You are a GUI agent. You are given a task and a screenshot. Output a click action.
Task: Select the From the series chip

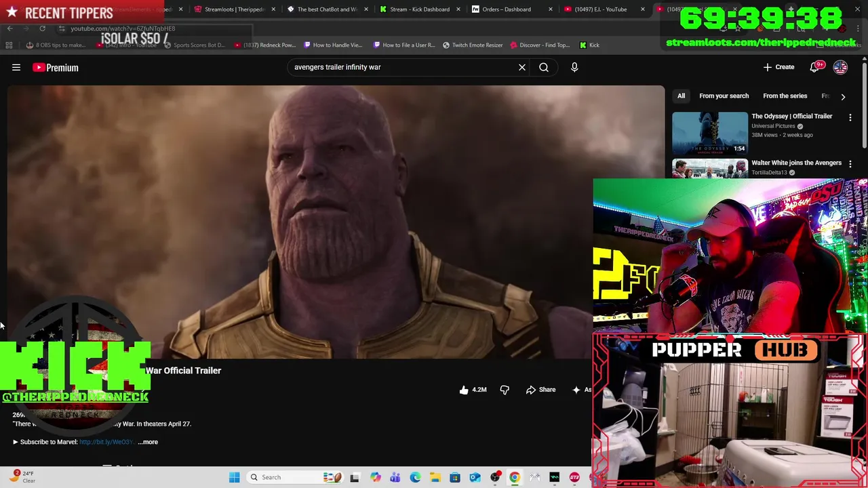tap(785, 96)
